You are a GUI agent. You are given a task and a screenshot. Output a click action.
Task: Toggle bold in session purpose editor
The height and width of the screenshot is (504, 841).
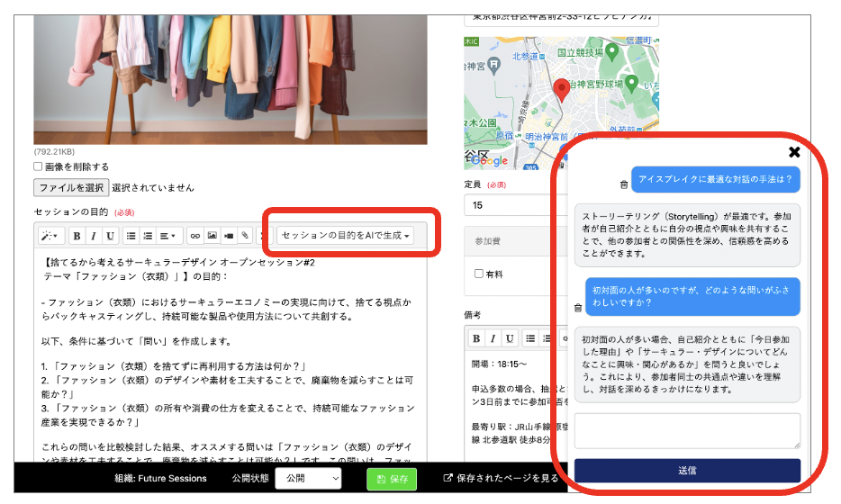(x=77, y=236)
